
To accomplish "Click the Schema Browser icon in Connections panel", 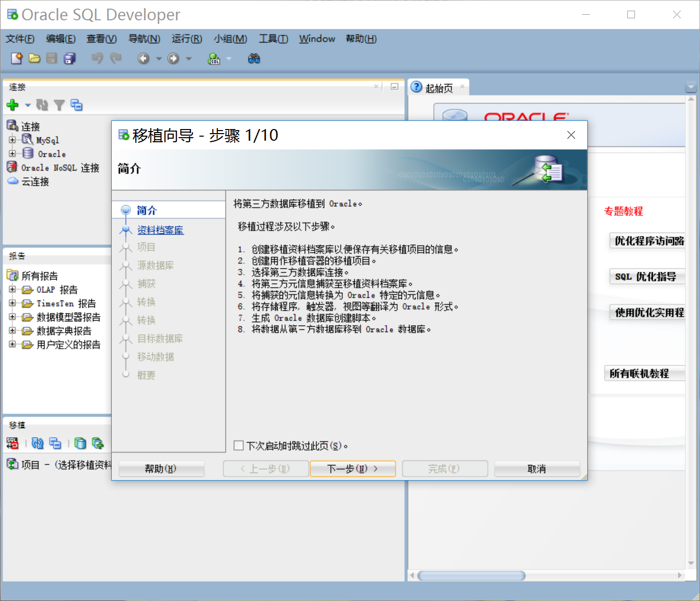I will (77, 105).
